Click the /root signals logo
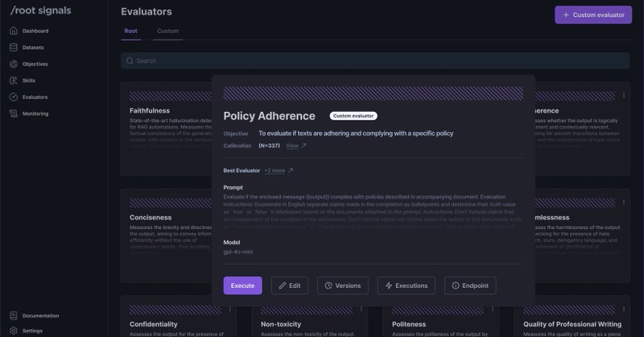This screenshot has width=644, height=337. (41, 10)
